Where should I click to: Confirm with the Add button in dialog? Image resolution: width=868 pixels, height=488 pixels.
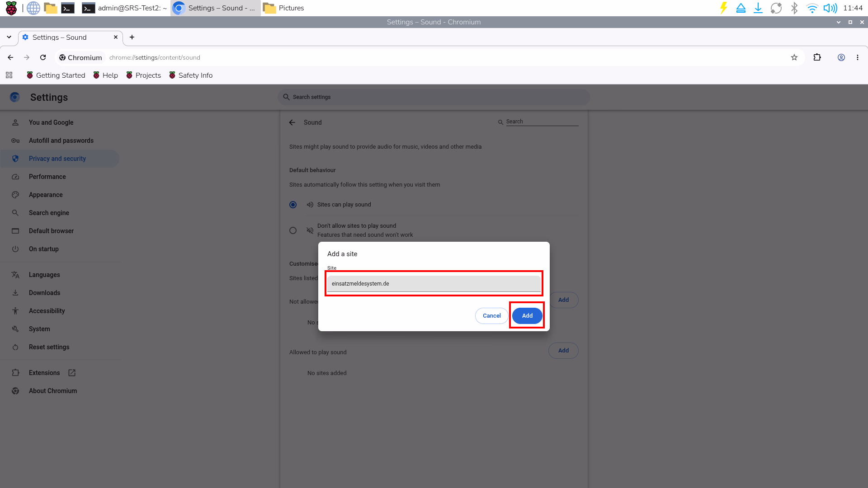(527, 315)
